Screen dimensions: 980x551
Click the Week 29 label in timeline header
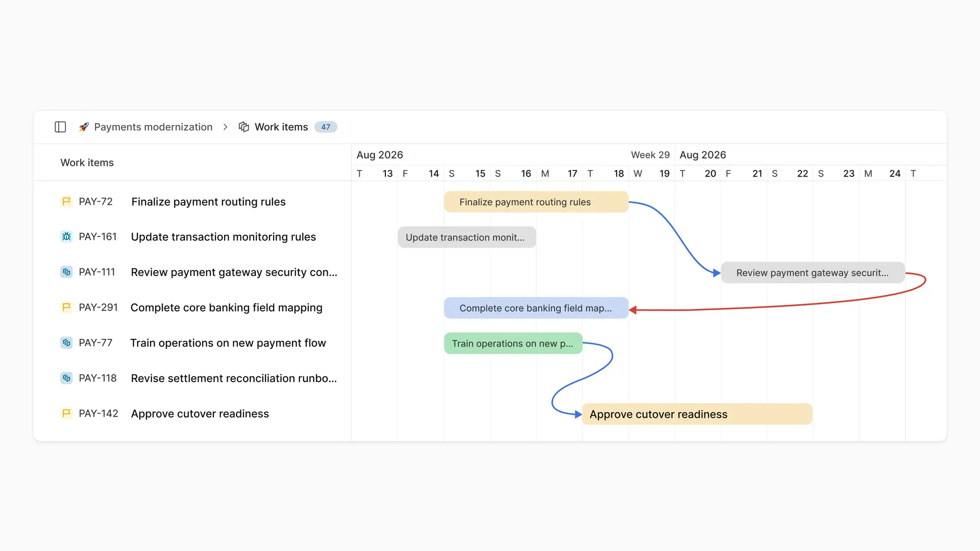(x=650, y=155)
